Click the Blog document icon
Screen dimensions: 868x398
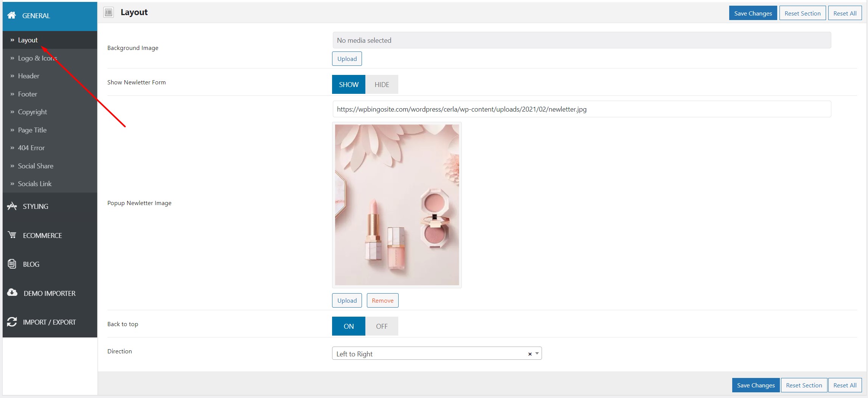point(12,264)
